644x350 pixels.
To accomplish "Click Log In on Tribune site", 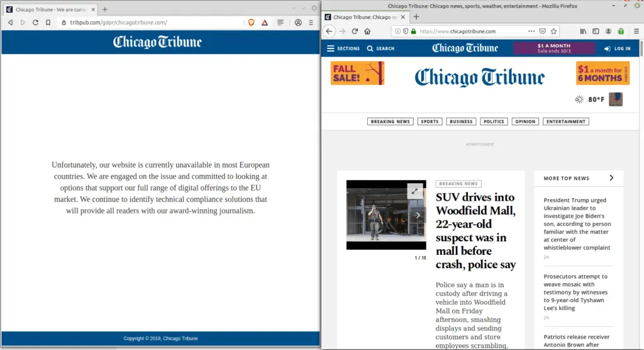I will [618, 48].
